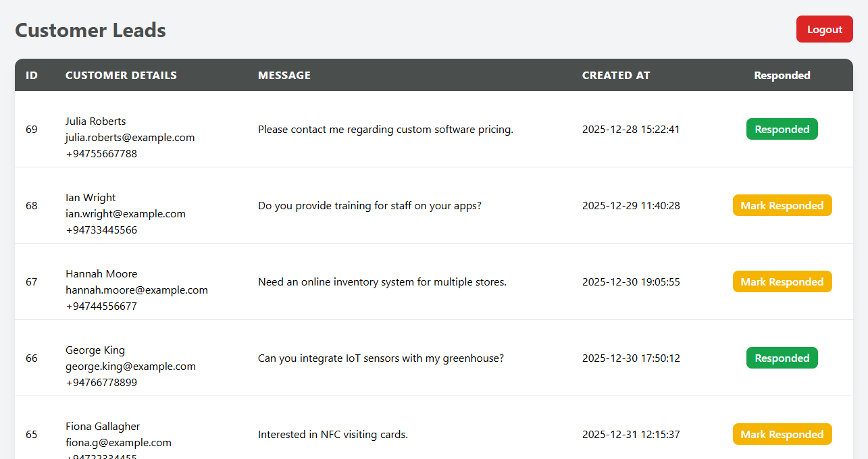Mark Hannah Moore's lead as responded
Image resolution: width=868 pixels, height=459 pixels.
(782, 282)
